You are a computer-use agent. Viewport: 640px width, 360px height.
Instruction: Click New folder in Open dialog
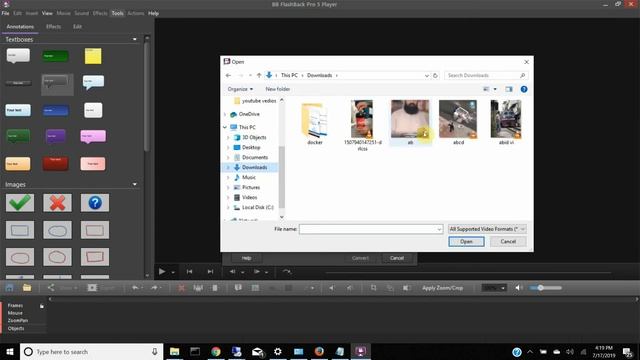tap(278, 89)
